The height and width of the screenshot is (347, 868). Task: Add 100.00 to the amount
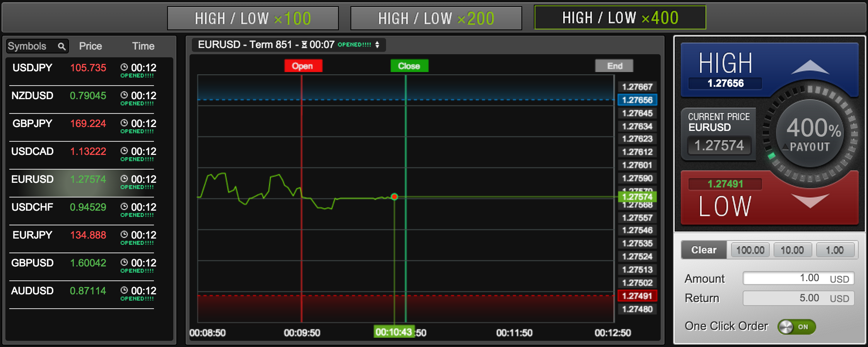click(x=750, y=250)
